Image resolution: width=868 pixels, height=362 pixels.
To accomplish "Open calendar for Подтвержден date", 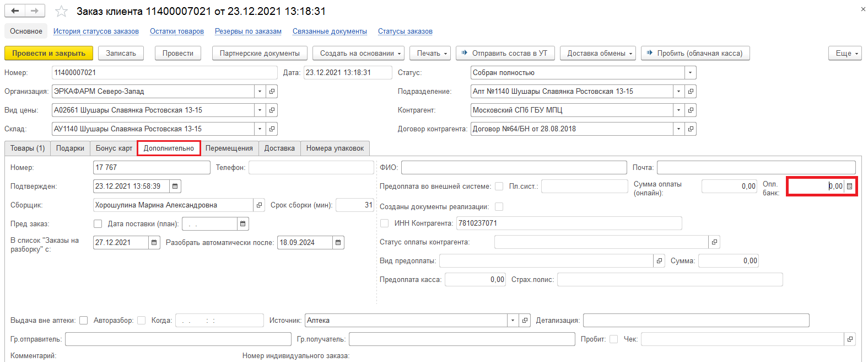I will (x=175, y=187).
